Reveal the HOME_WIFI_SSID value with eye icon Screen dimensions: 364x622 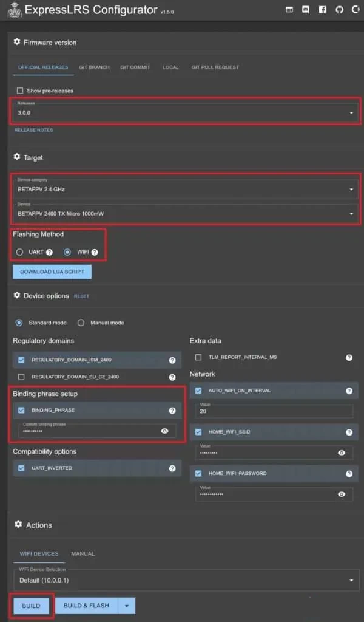pos(342,453)
